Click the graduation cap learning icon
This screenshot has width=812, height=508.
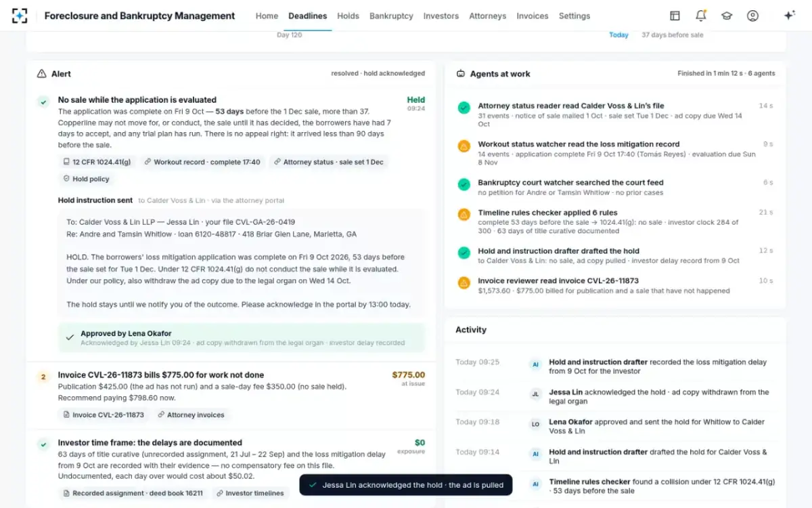727,16
